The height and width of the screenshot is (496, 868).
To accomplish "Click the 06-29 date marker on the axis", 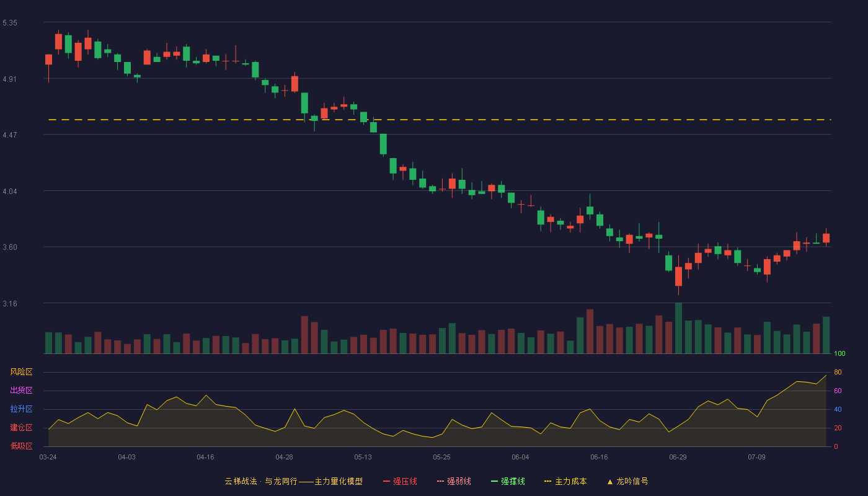I will pyautogui.click(x=678, y=457).
